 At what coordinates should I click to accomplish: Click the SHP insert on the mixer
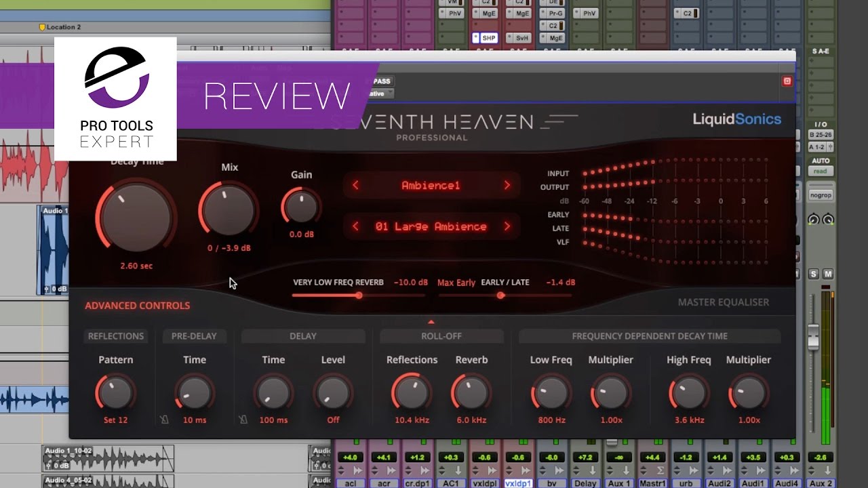pyautogui.click(x=486, y=38)
